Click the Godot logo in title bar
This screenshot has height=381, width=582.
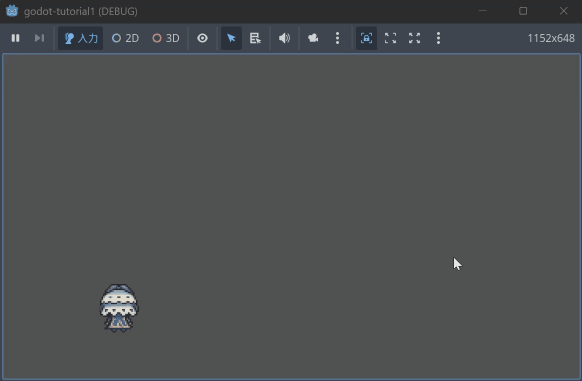pyautogui.click(x=12, y=11)
